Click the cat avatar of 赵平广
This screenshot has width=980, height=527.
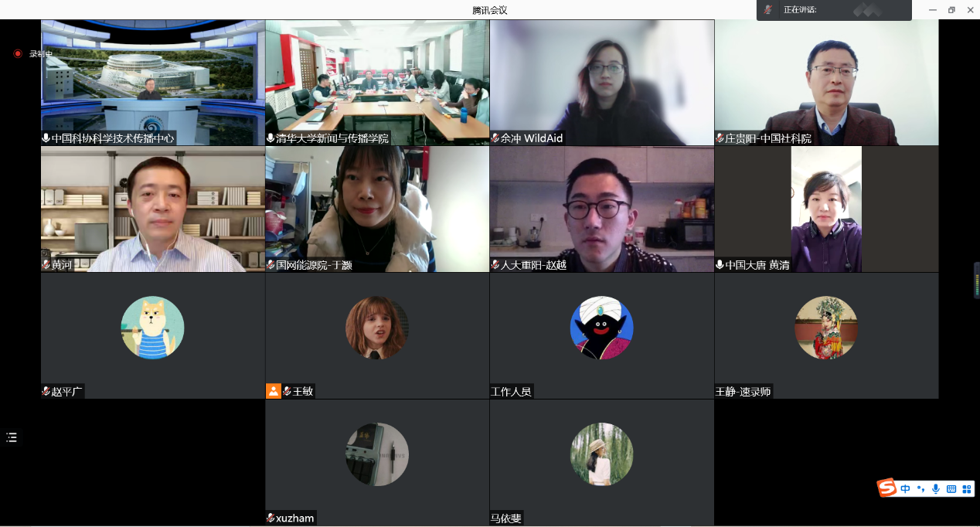pos(152,328)
